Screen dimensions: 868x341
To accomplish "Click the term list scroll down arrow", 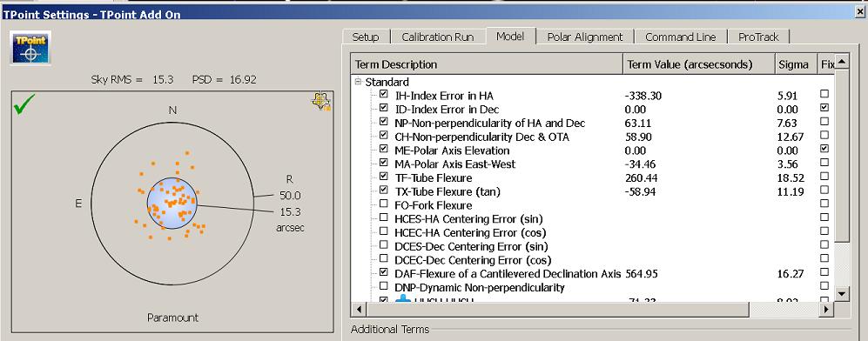I will [841, 295].
